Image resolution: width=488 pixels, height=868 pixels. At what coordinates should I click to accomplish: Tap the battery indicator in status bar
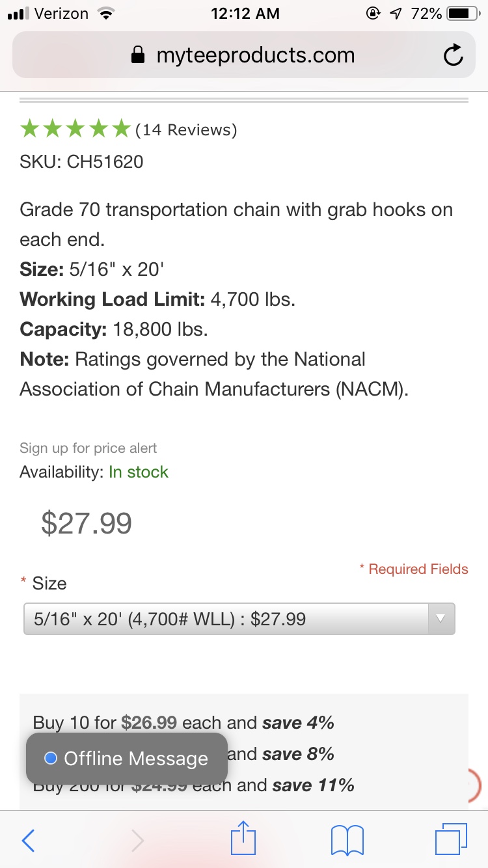463,14
